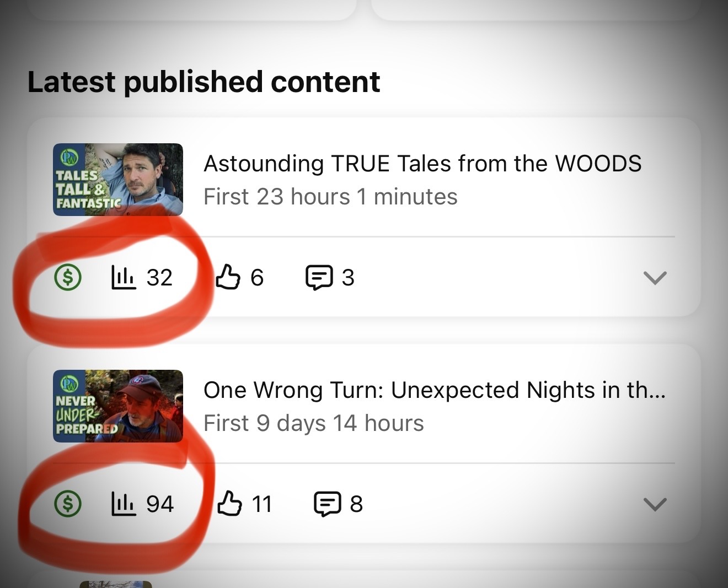Open the One Wrong Turn: Unexpected Nights title
The height and width of the screenshot is (588, 728).
click(x=435, y=390)
